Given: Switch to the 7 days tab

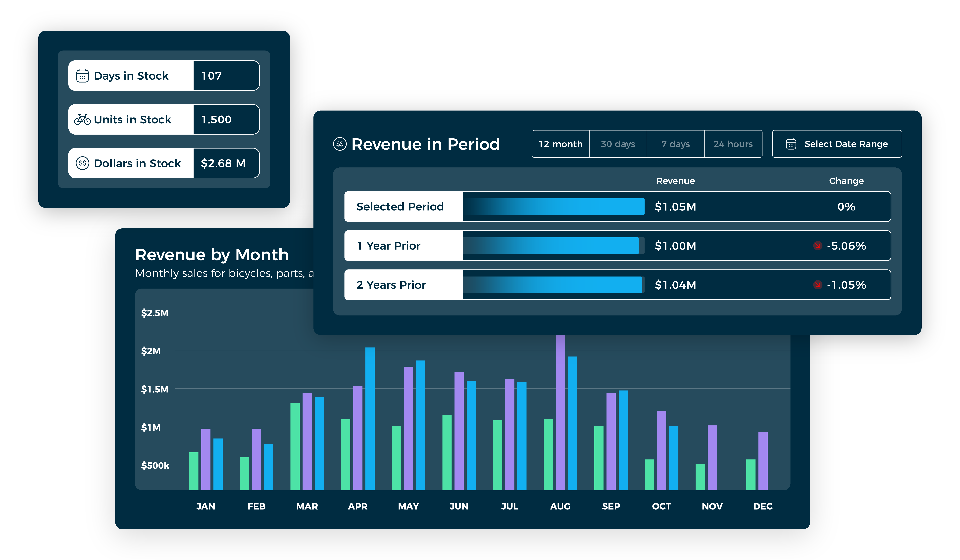Looking at the screenshot, I should pos(675,144).
